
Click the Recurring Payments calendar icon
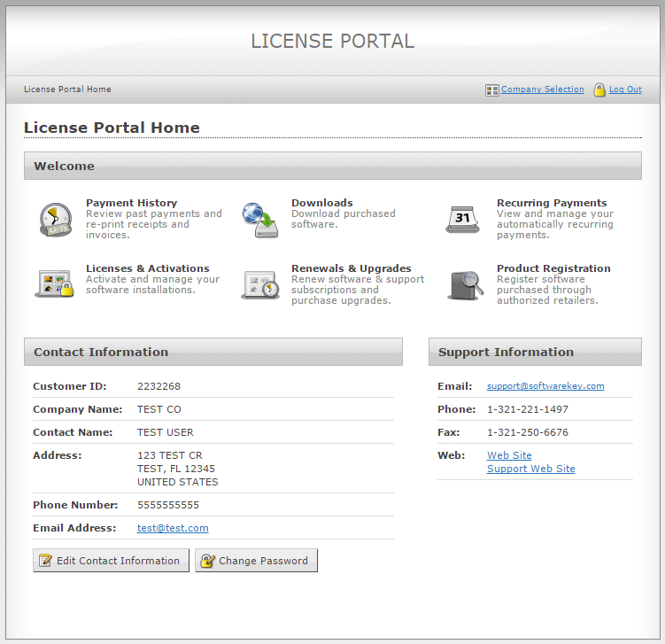coord(463,219)
